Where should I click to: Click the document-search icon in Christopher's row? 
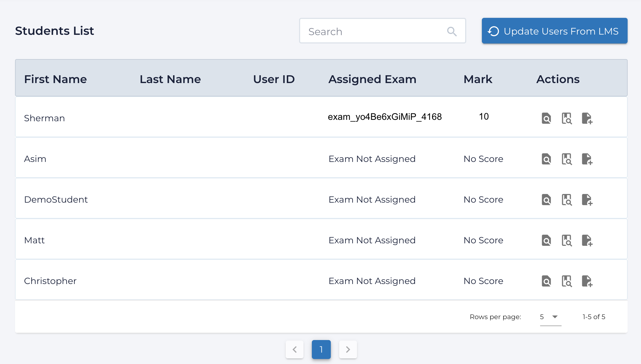point(546,281)
